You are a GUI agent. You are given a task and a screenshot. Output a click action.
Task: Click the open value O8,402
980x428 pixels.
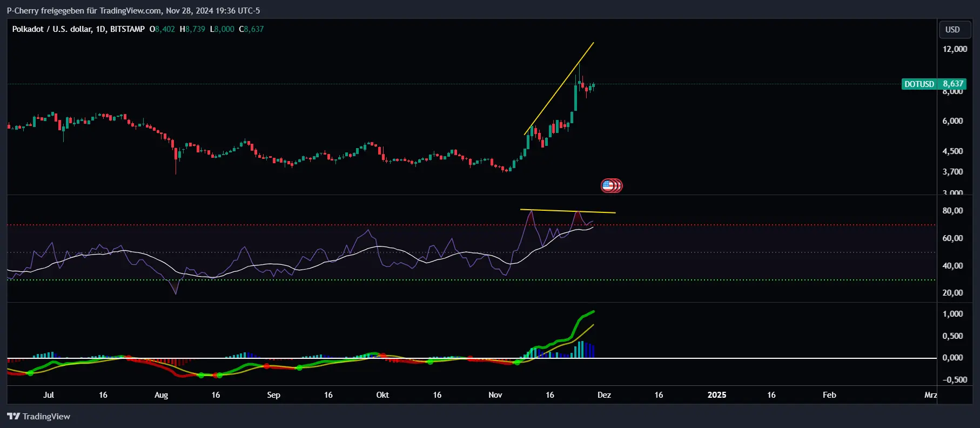pos(162,29)
